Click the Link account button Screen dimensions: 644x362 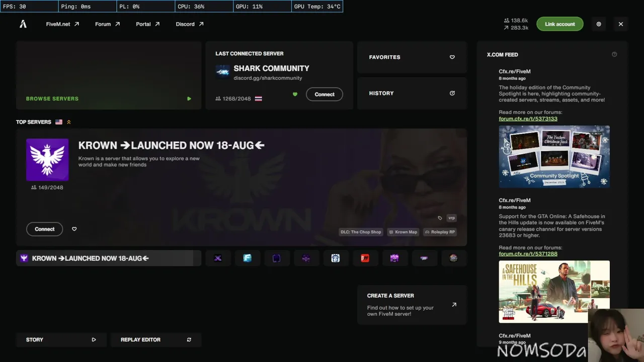[560, 24]
